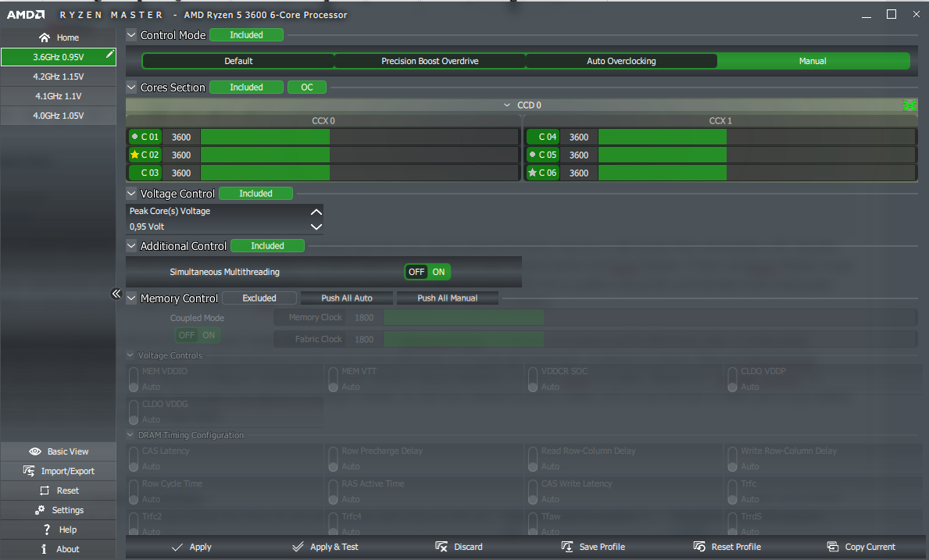Click the Save Profile icon
The width and height of the screenshot is (929, 560).
[567, 547]
